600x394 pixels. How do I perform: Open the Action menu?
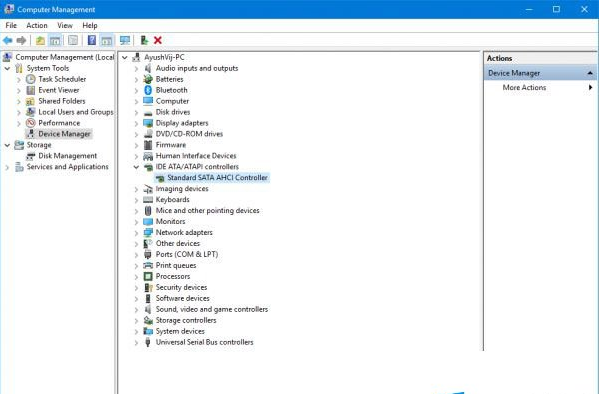pyautogui.click(x=37, y=25)
